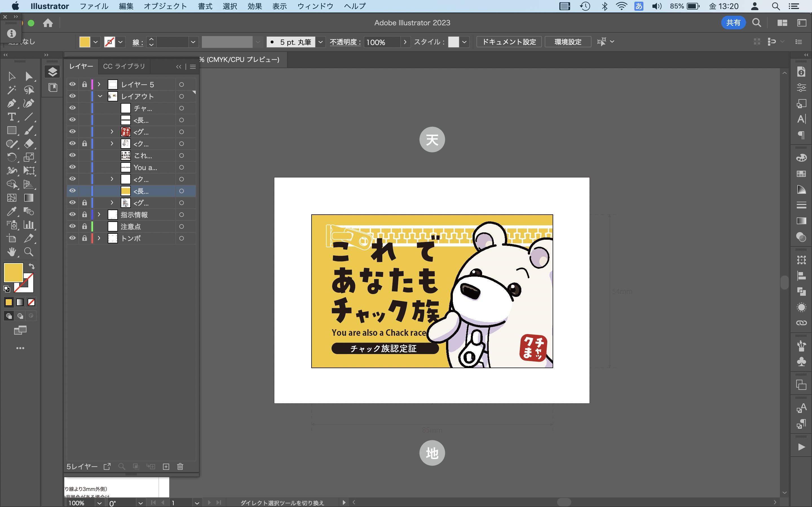The height and width of the screenshot is (507, 812).
Task: Select the Pen tool
Action: point(11,103)
